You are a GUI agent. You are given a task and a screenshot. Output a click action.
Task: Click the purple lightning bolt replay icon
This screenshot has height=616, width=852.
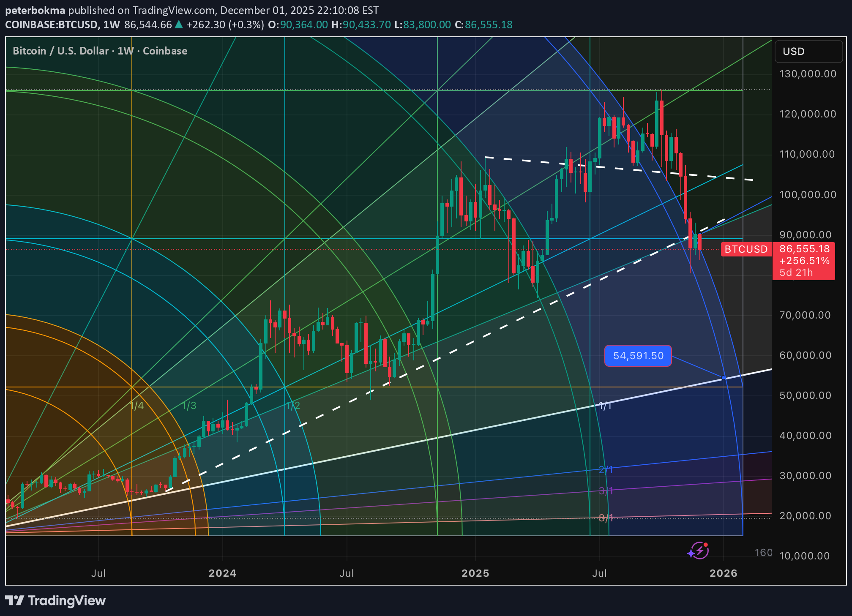click(699, 550)
